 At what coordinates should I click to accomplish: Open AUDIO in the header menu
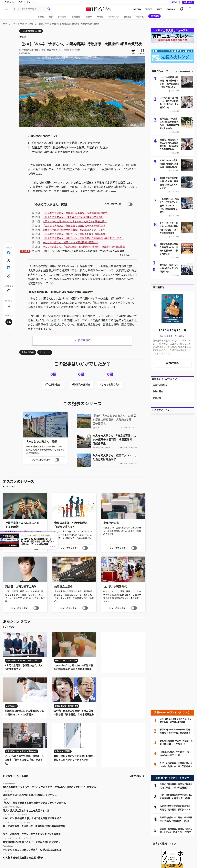[137, 9]
